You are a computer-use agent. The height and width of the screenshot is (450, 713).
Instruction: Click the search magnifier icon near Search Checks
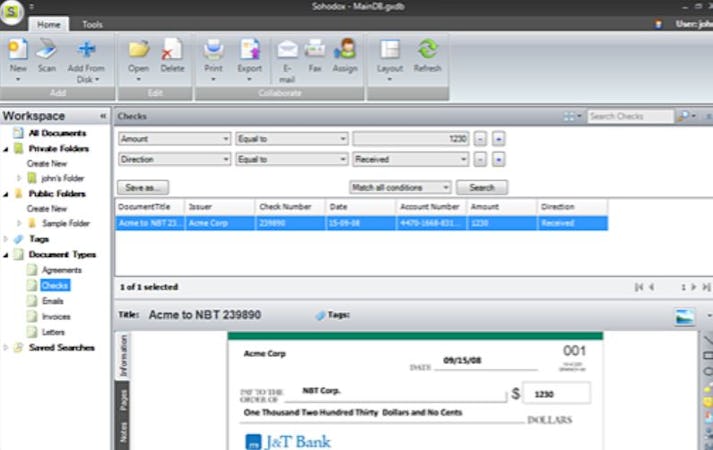(x=683, y=116)
